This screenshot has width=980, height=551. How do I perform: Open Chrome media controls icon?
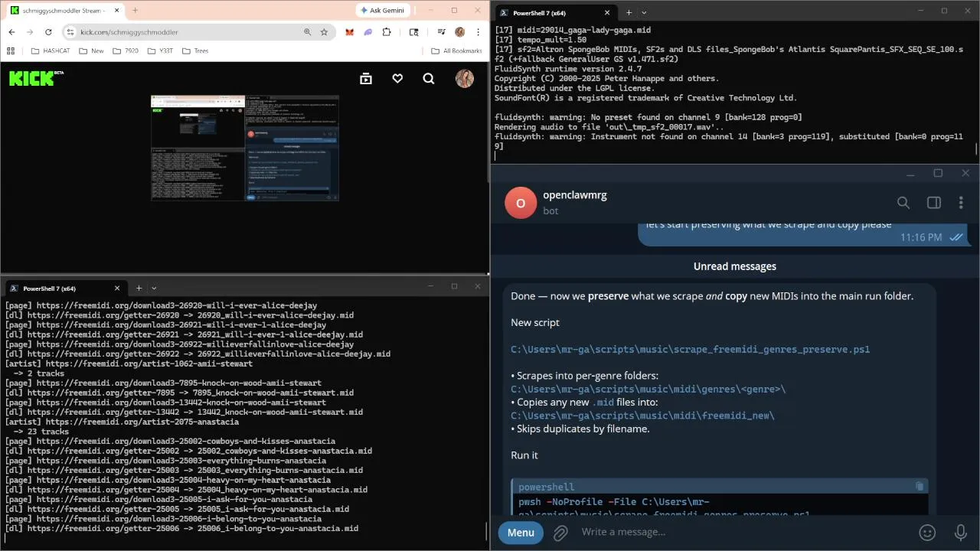point(442,32)
